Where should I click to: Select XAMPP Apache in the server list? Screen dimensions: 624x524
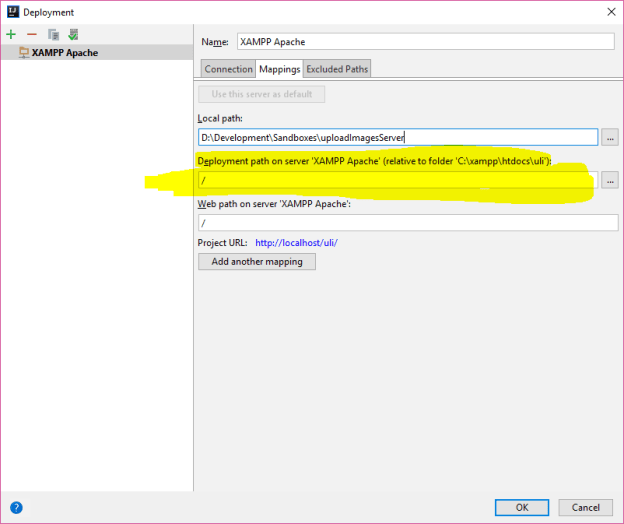[x=64, y=52]
